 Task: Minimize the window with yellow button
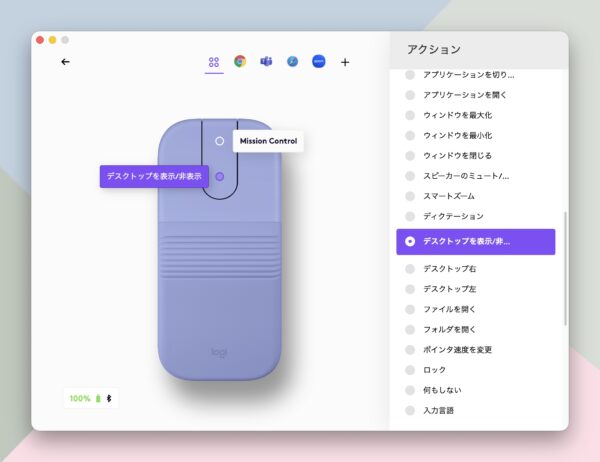[x=52, y=40]
